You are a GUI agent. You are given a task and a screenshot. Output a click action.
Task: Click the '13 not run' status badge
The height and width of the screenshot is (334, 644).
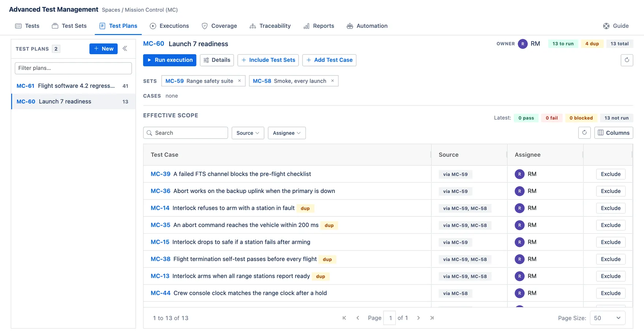617,118
